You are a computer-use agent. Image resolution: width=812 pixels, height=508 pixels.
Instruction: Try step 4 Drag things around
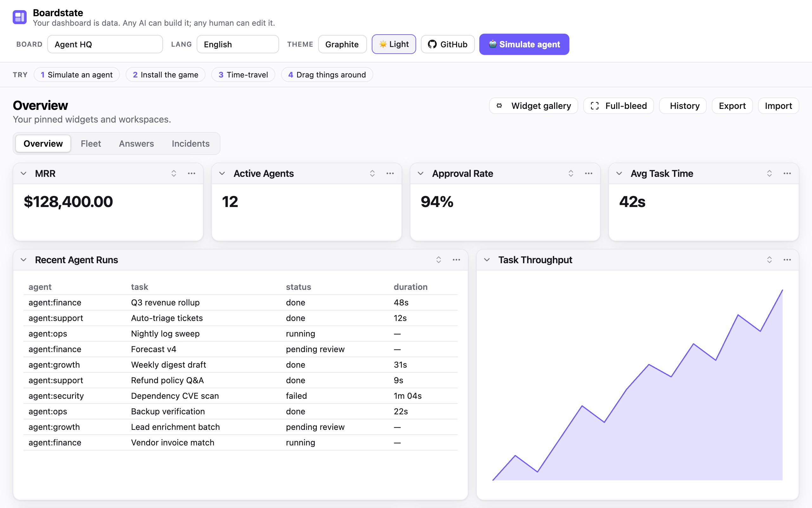pyautogui.click(x=327, y=75)
